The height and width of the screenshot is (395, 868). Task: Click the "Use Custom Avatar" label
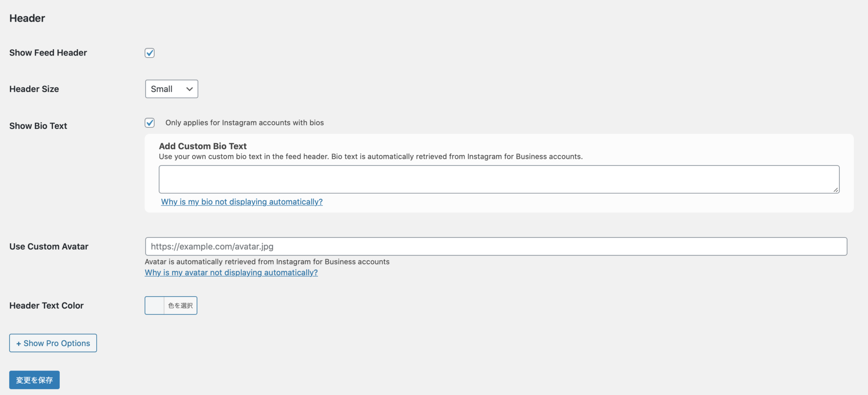tap(49, 247)
